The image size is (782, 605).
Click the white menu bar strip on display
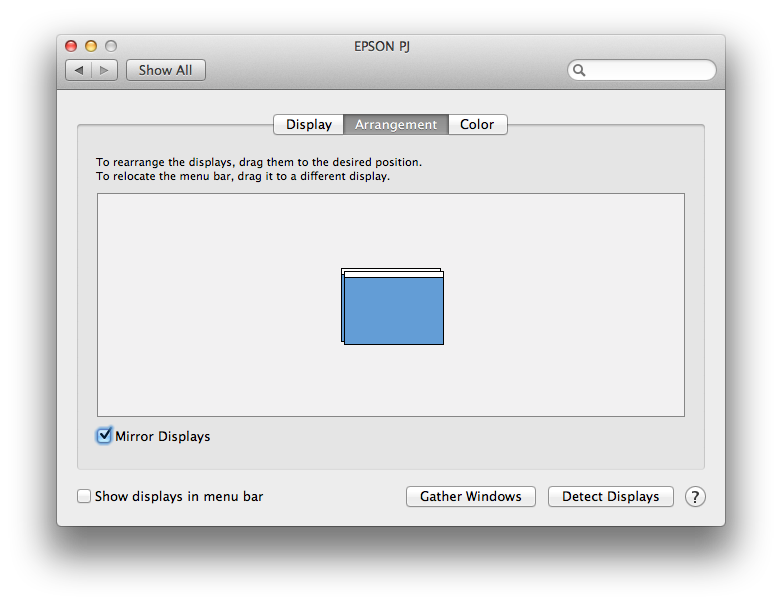[x=394, y=274]
